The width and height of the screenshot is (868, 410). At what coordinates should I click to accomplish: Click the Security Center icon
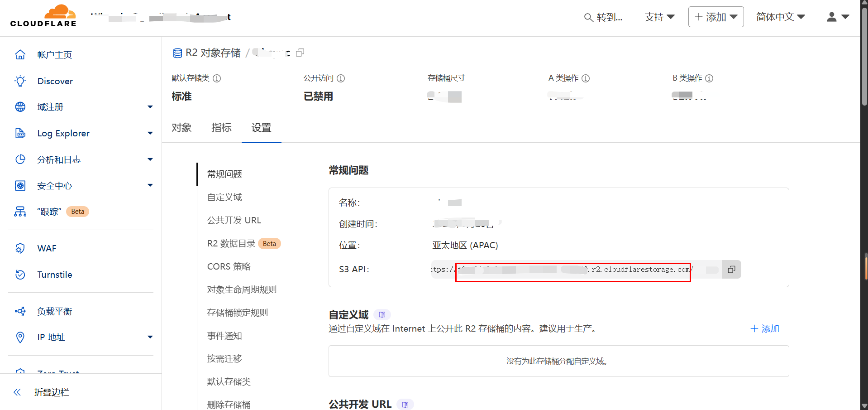point(20,186)
